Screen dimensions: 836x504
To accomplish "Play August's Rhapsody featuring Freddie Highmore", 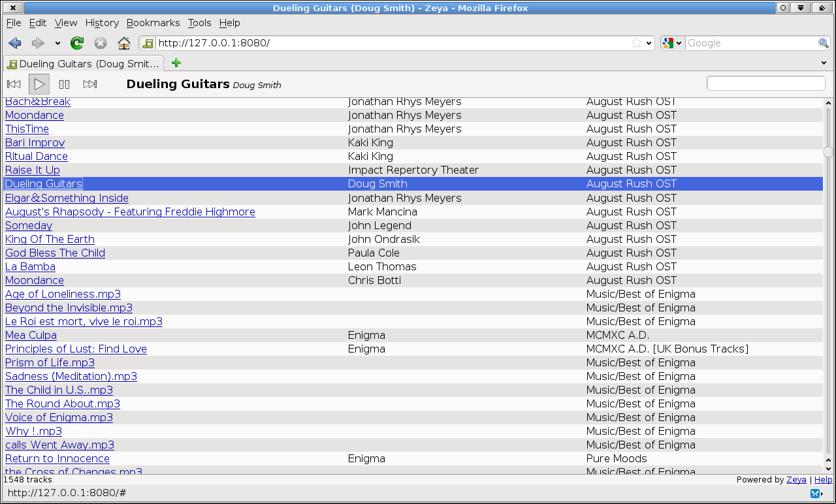I will tap(130, 212).
